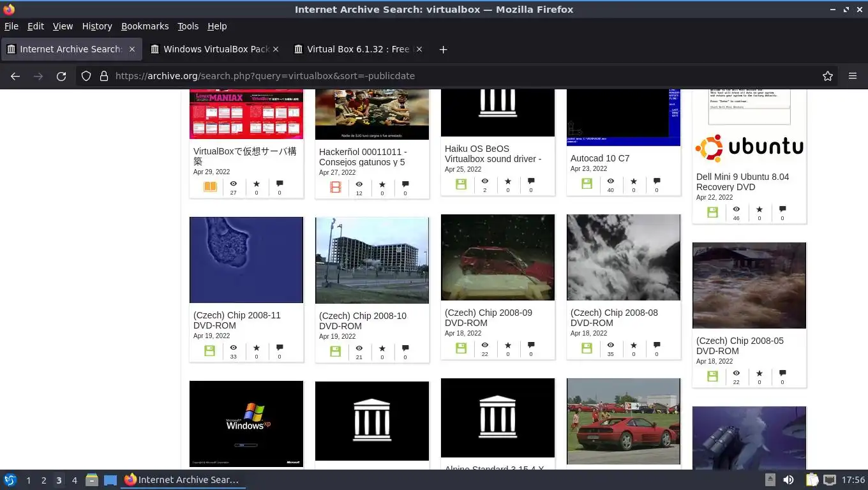Open the Dell Mini 9 Ubuntu 8.04 Recovery DVD link
The image size is (868, 490).
[x=742, y=182]
